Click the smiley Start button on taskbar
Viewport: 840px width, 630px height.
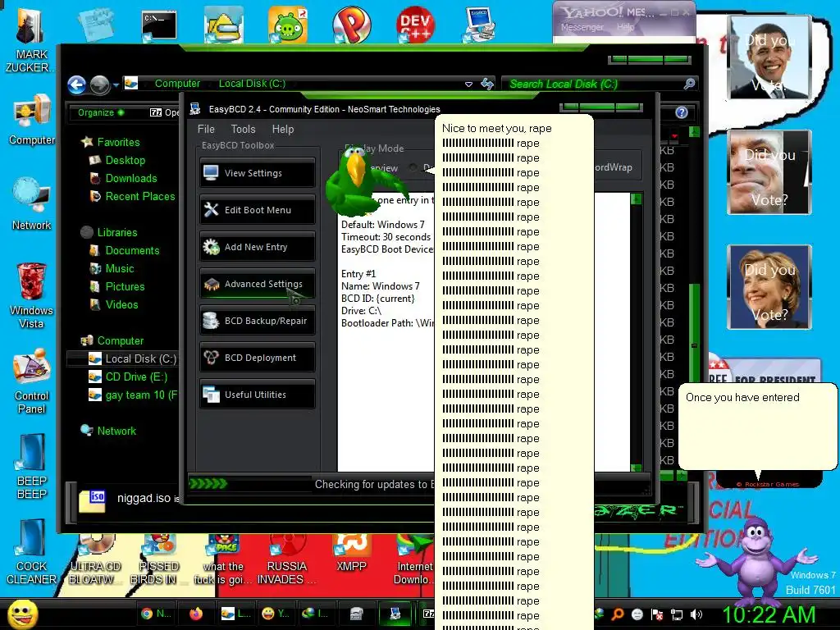[x=22, y=614]
